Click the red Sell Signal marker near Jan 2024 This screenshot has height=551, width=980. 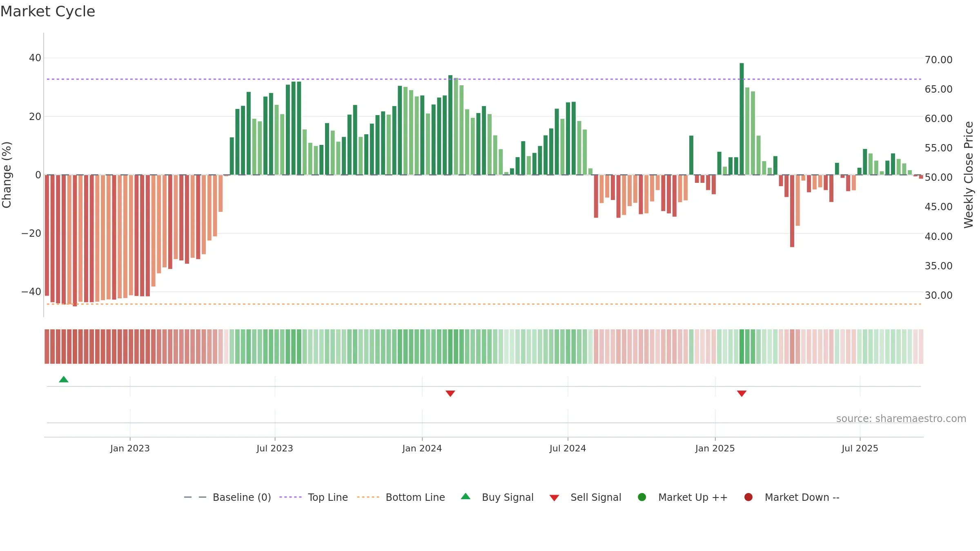[x=450, y=393]
